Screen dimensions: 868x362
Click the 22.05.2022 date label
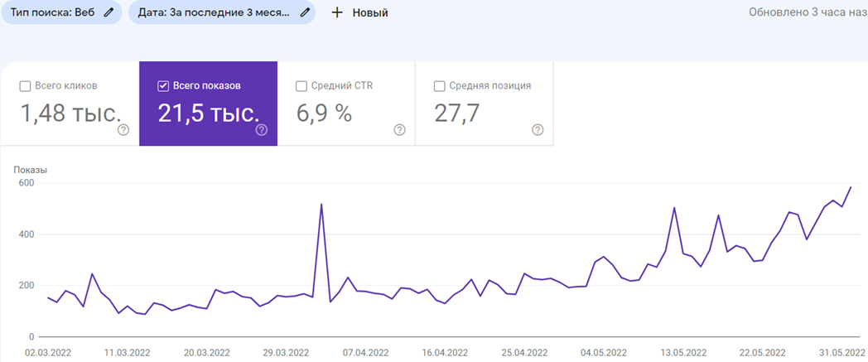762,352
